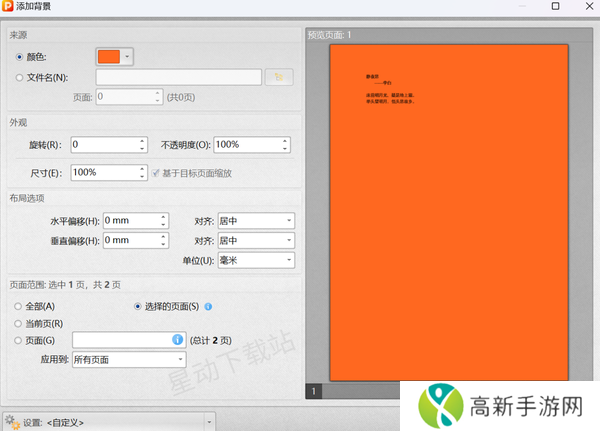The width and height of the screenshot is (600, 431).
Task: Expand the color dropdown arrow
Action: 127,57
